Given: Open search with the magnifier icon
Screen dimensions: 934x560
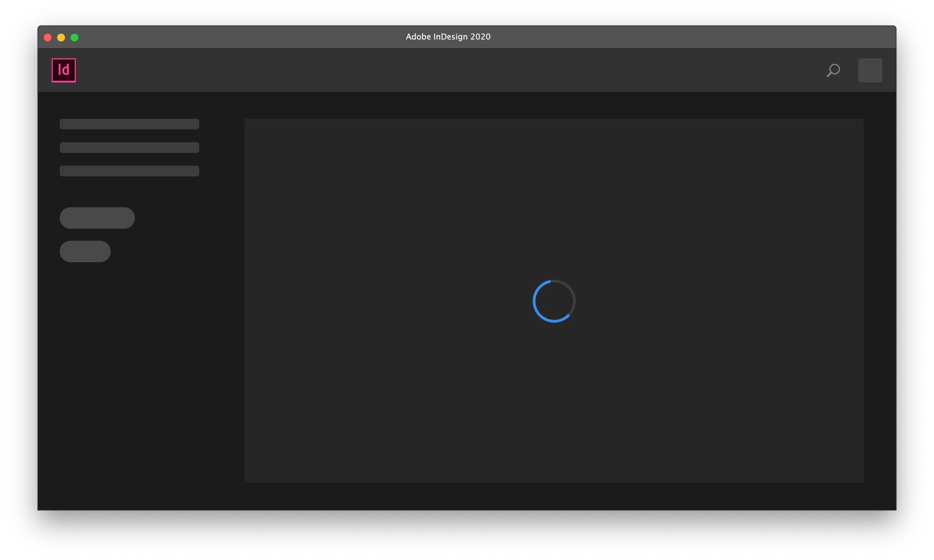Looking at the screenshot, I should coord(833,70).
